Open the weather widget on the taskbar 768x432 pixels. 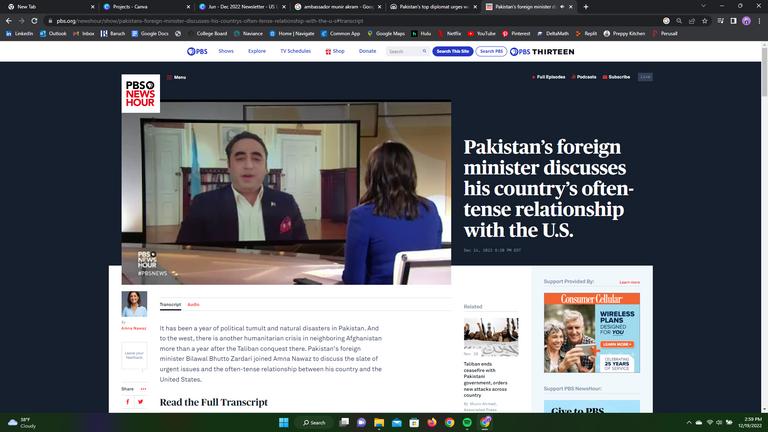point(22,423)
